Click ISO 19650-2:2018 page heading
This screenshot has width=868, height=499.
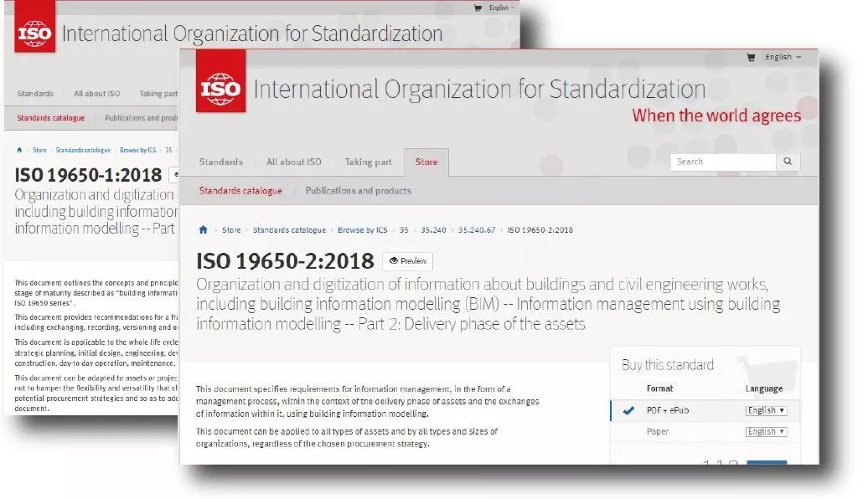coord(285,261)
